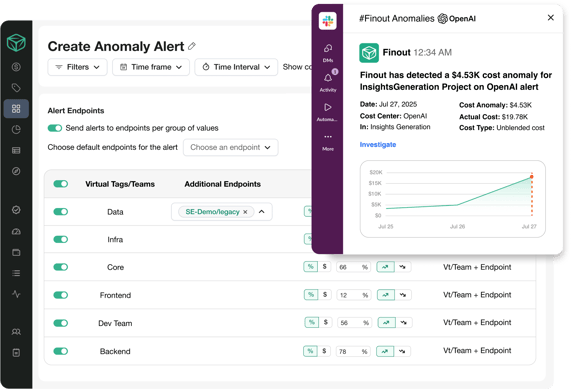Open the wallet card icon in sidebar
Viewport: 571px width, 389px height.
(x=16, y=252)
